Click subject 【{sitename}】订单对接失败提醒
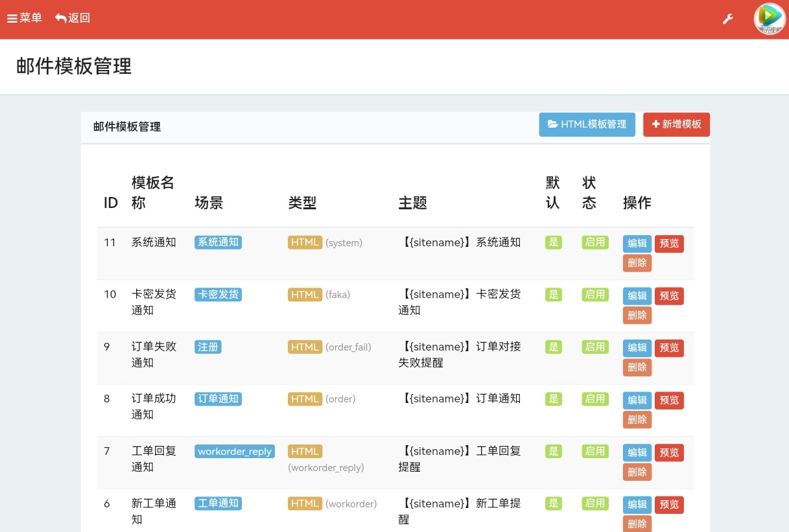Viewport: 789px width, 532px height. tap(460, 354)
